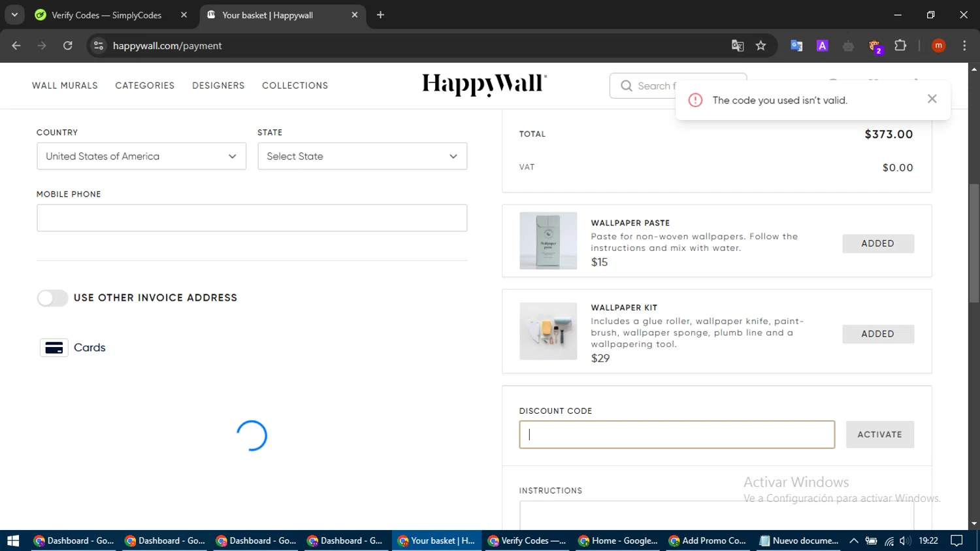The width and height of the screenshot is (980, 551).
Task: Select the Cards payment icon
Action: coord(54,348)
